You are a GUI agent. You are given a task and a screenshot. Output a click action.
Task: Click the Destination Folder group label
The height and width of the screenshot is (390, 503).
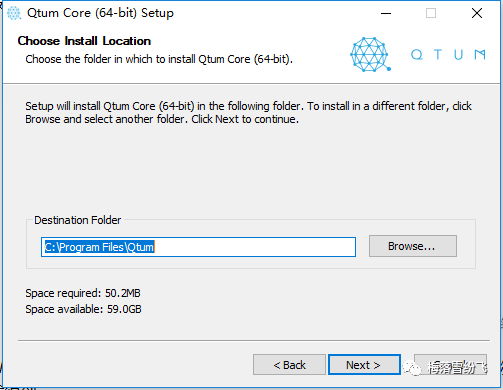77,220
